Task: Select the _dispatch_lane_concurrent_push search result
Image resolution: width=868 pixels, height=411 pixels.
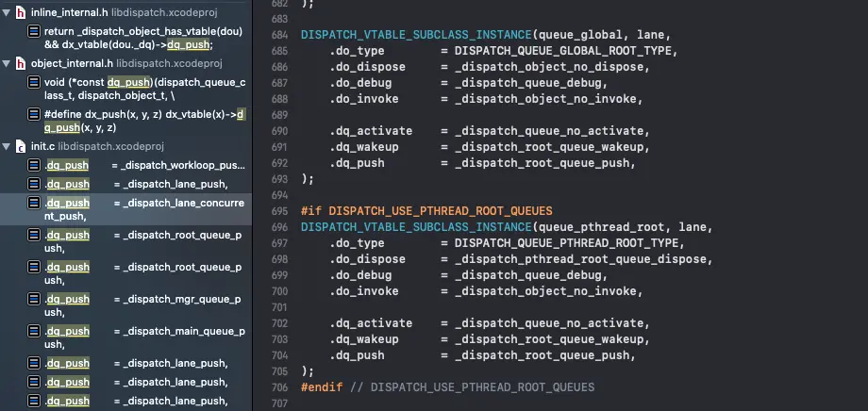Action: (125, 209)
